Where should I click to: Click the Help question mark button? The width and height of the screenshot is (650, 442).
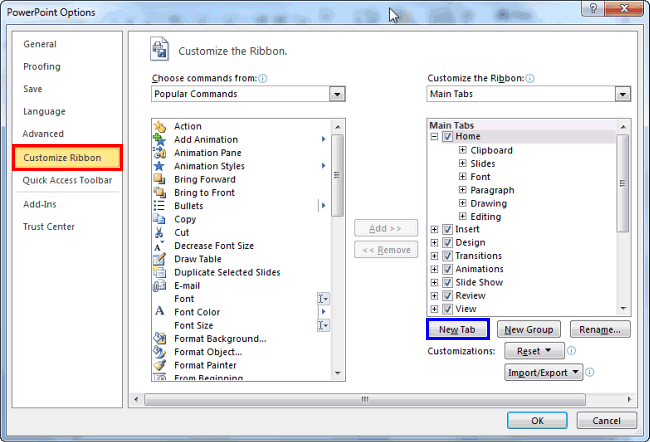[593, 8]
